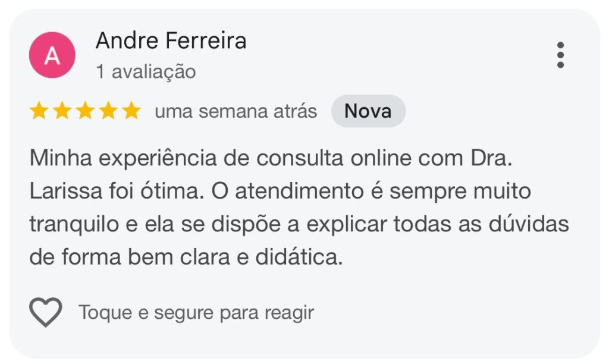This screenshot has width=609, height=364.
Task: Click the "1 avaliação" review count
Action: 146,72
